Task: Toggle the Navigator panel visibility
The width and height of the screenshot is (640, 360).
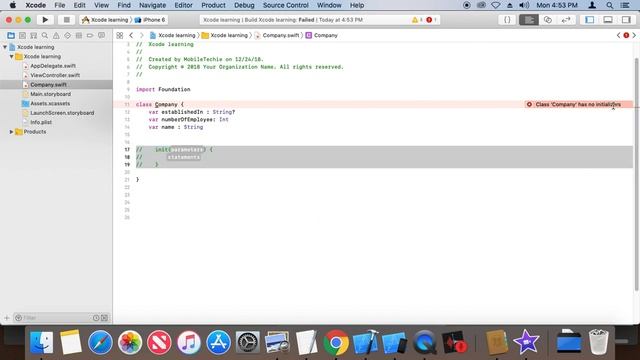Action: [589, 20]
